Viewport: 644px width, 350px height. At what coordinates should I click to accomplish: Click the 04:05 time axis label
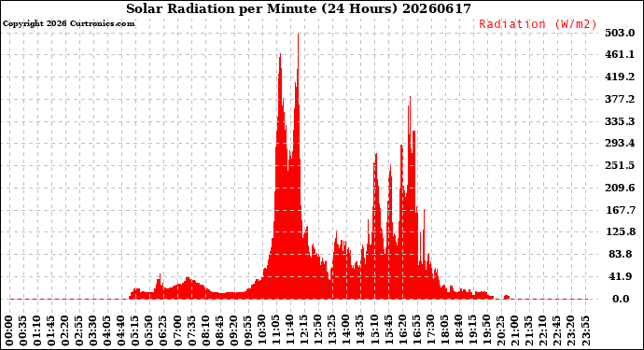(x=107, y=331)
